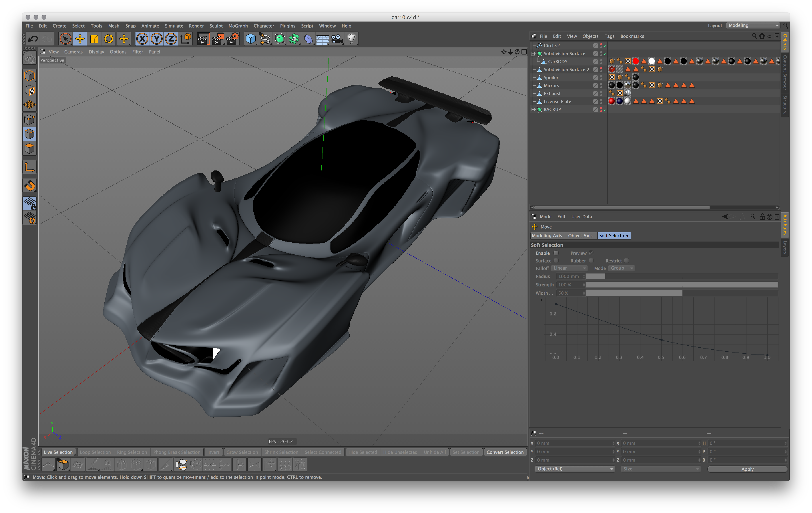Toggle the X axis lock
This screenshot has height=513, width=812.
click(142, 39)
